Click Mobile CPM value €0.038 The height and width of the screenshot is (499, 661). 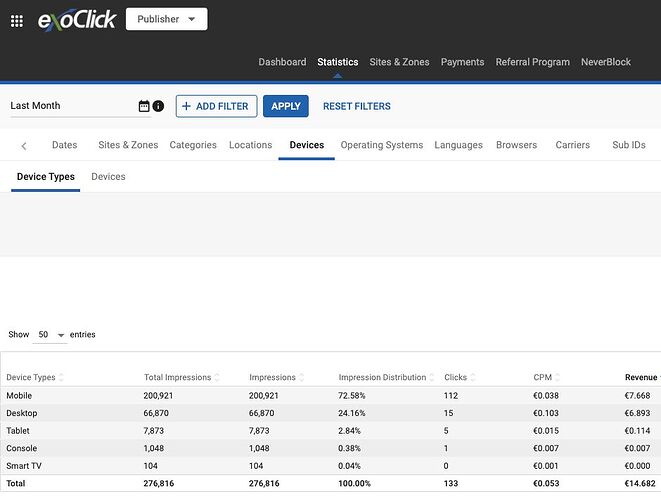(546, 396)
